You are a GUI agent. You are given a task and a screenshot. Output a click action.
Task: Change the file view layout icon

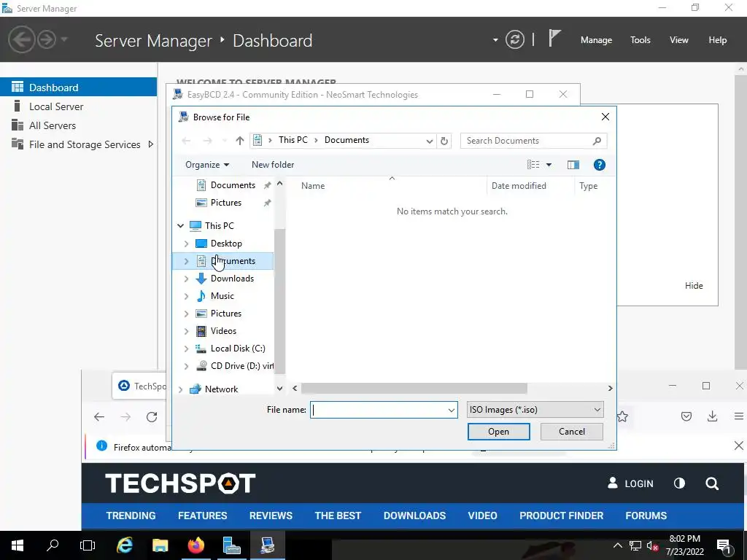pyautogui.click(x=533, y=165)
